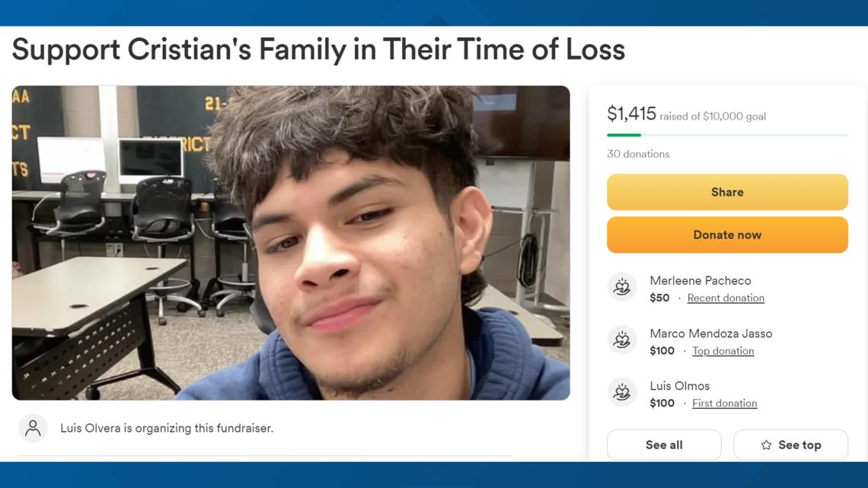Select donor name Luis Olmos

(679, 386)
